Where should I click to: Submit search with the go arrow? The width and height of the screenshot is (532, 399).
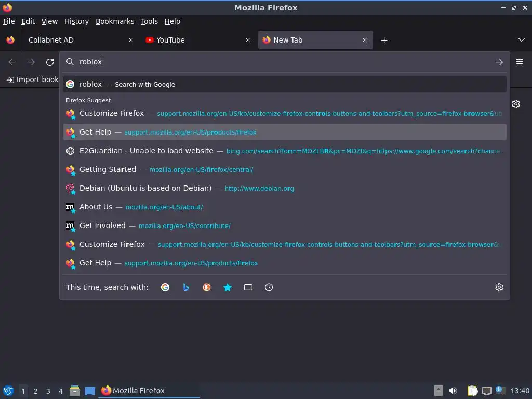click(x=499, y=62)
